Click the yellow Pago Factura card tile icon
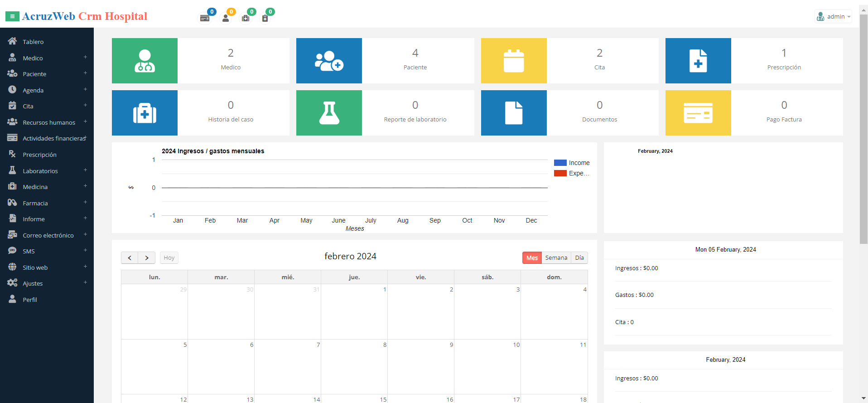The width and height of the screenshot is (868, 403). 698,113
